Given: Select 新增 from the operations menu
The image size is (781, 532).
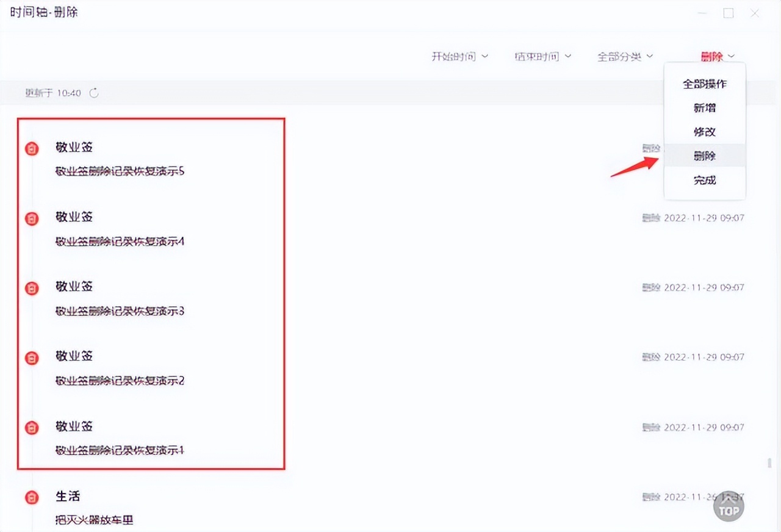Looking at the screenshot, I should coord(704,107).
